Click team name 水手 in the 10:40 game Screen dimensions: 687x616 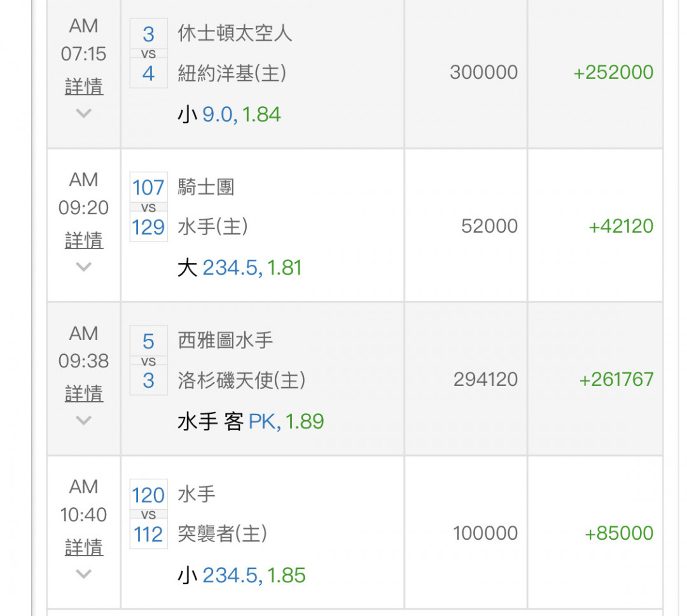coord(197,495)
